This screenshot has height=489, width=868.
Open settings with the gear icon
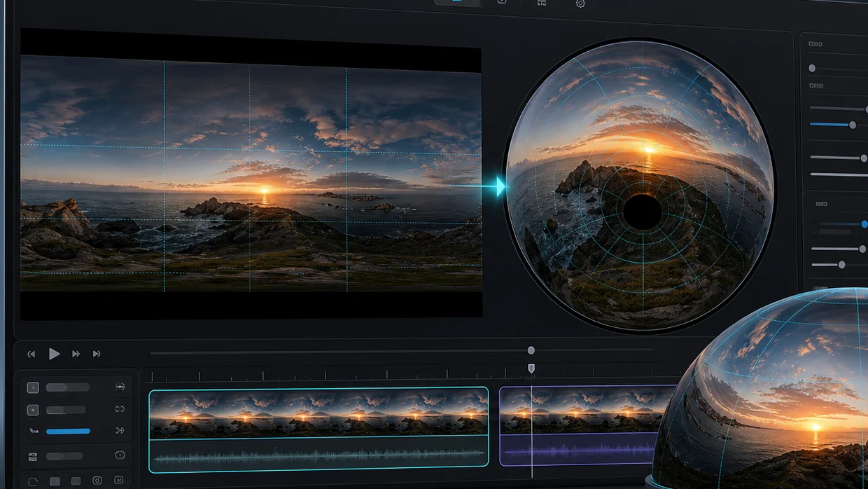pos(580,4)
